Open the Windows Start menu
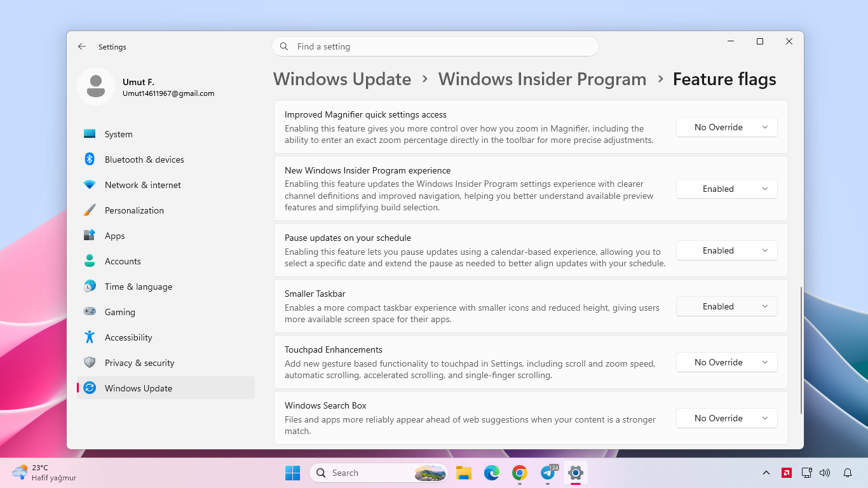This screenshot has width=868, height=488. (293, 473)
